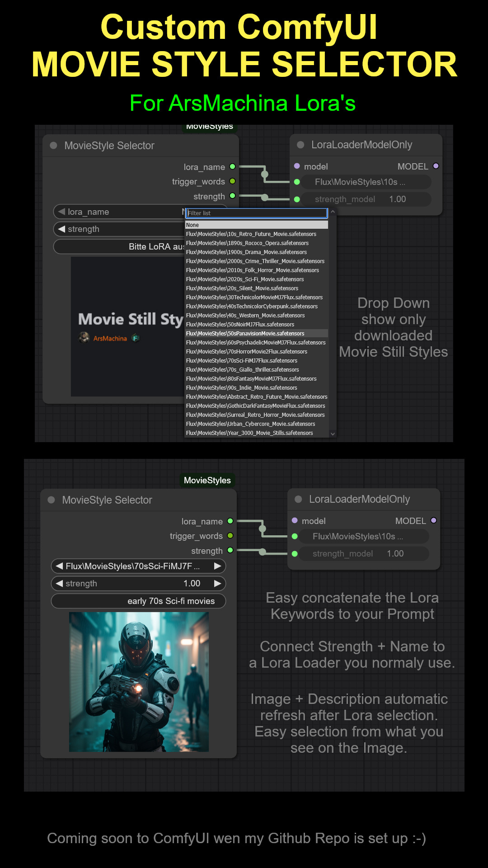Click the model input port on upper LoraLoaderModelOnly
Viewport: 488px width, 868px height.
coord(297,166)
